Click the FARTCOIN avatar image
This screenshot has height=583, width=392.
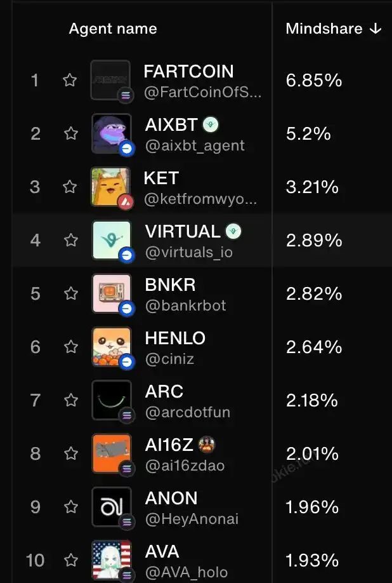(x=110, y=79)
